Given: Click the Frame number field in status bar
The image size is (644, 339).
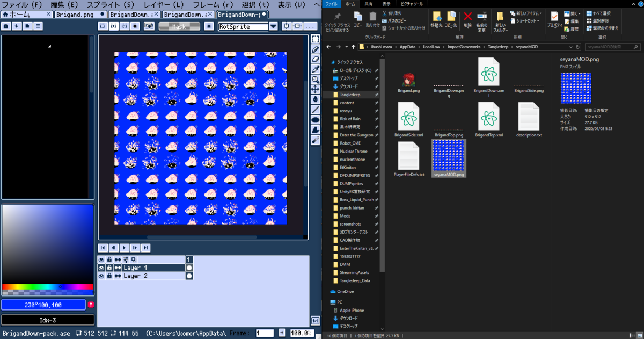Looking at the screenshot, I should point(265,333).
